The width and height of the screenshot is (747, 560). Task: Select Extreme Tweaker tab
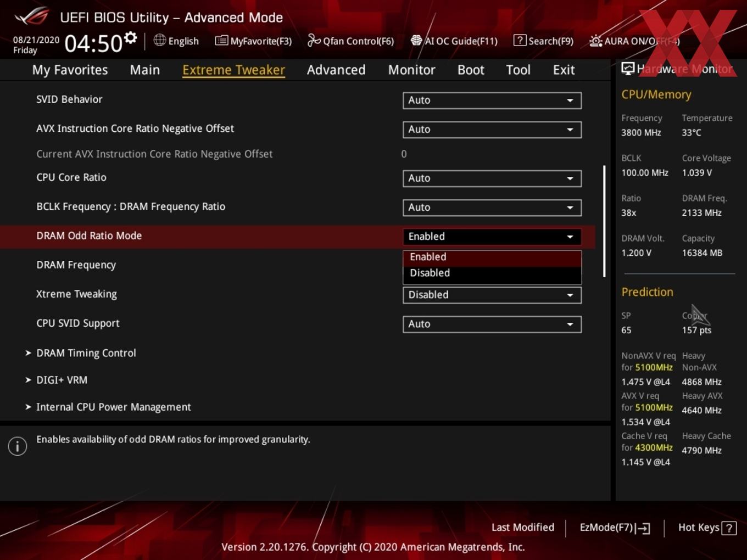click(233, 70)
